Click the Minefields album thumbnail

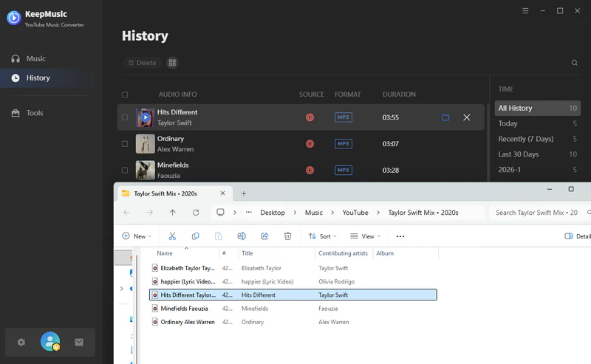coord(145,170)
